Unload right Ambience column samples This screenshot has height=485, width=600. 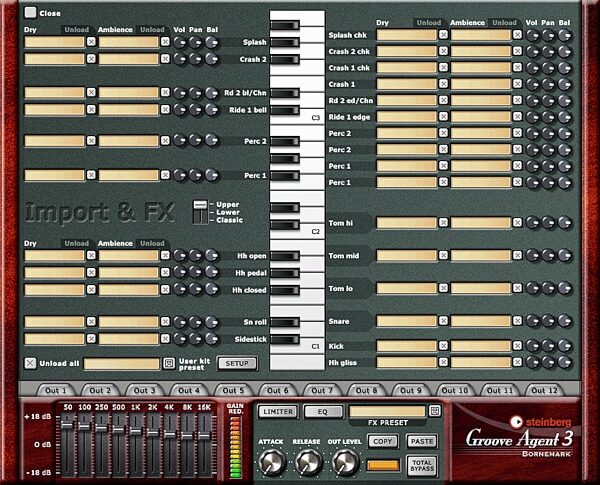[504, 23]
